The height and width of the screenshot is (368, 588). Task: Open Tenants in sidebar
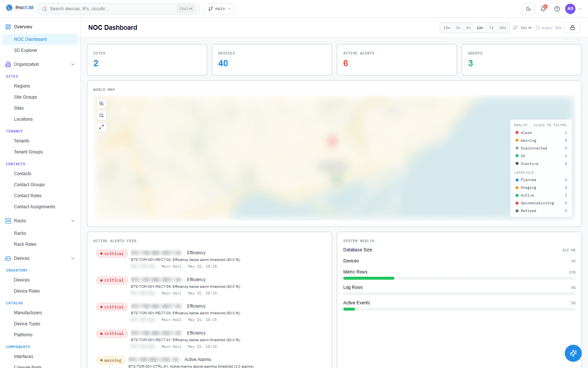pos(40,141)
